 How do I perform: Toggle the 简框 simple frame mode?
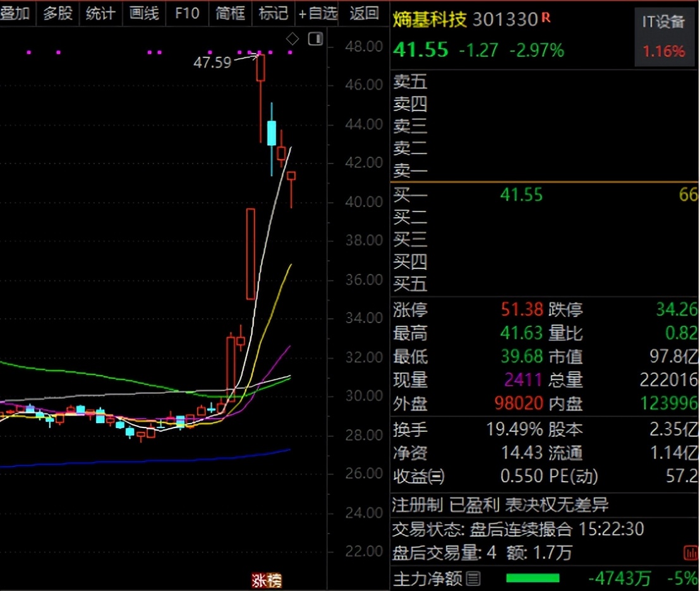coord(230,13)
